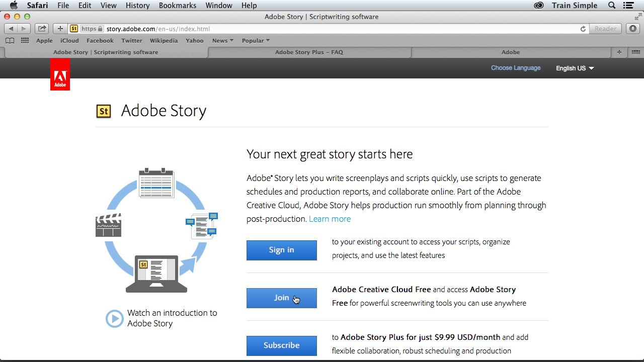Open the Safari menu
Screen dimensions: 644x362
pyautogui.click(x=37, y=6)
